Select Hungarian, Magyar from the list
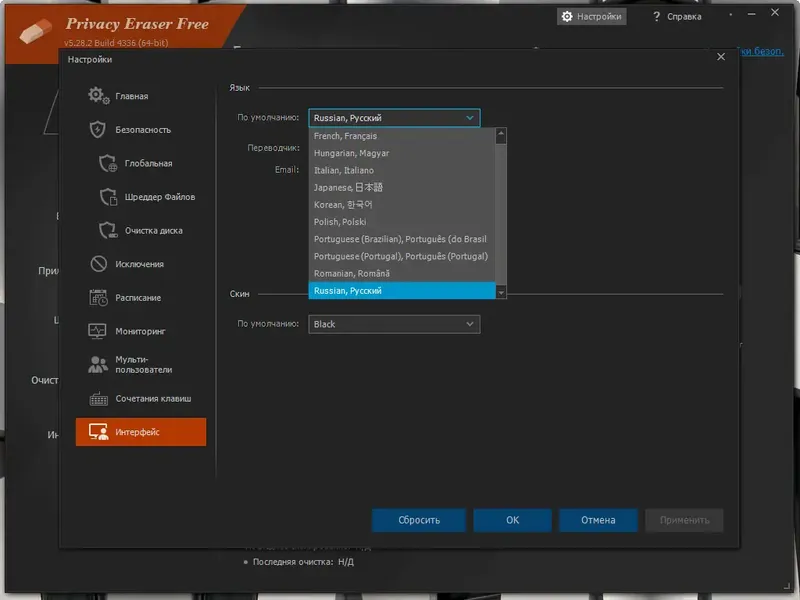This screenshot has width=800, height=600. pos(402,153)
